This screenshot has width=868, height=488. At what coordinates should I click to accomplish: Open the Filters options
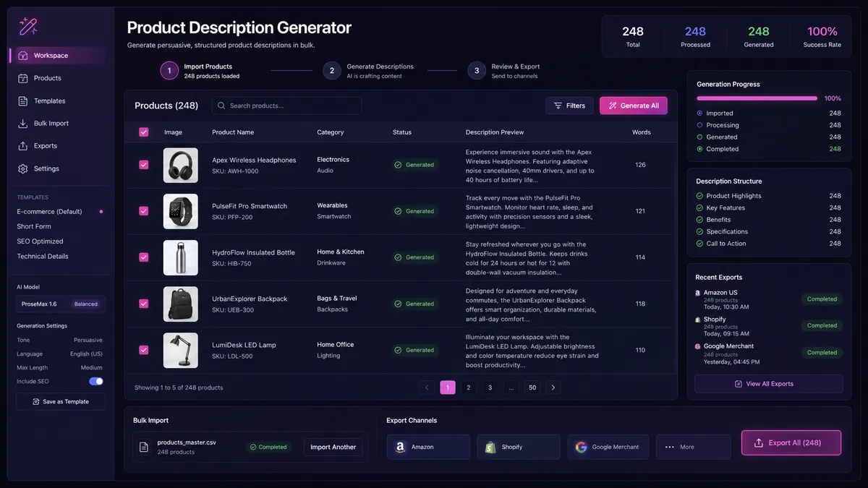click(x=569, y=106)
